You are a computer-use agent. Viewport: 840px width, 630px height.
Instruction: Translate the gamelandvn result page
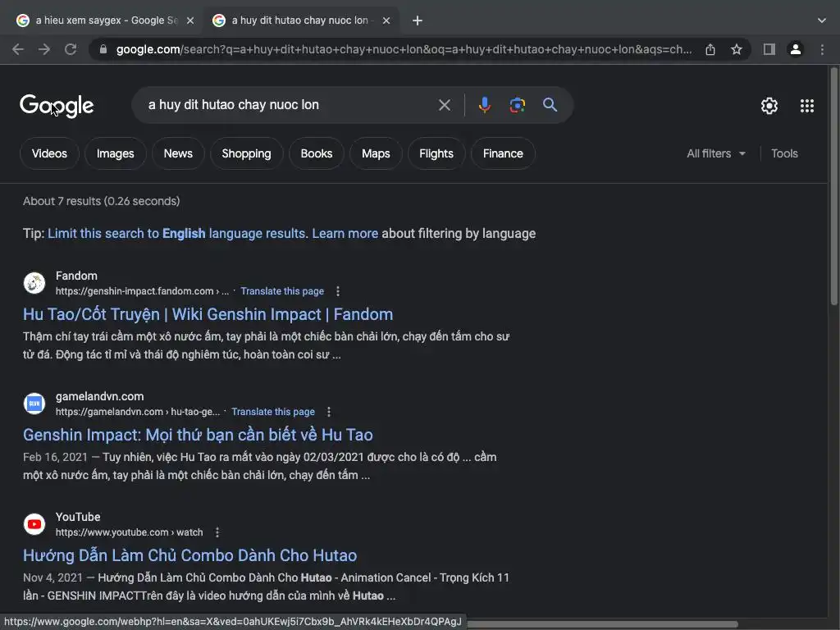coord(273,412)
